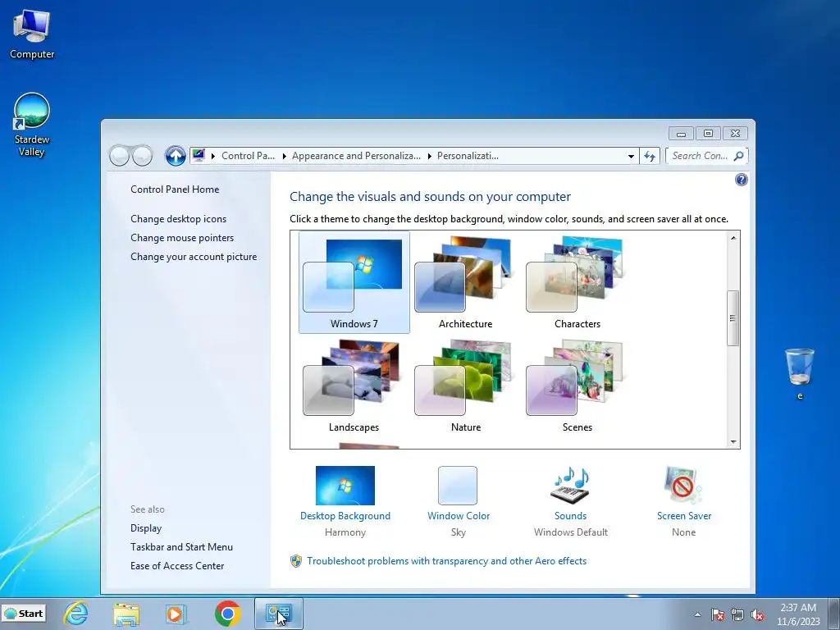Select the Characters theme
This screenshot has width=840, height=630.
[577, 282]
